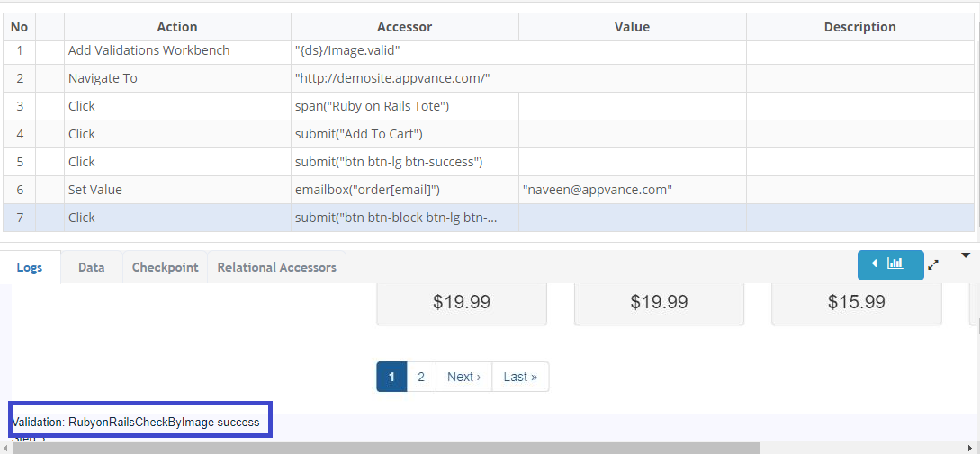Click the Validation RubyonRailsCheckByImage success log line
Viewport: 980px width, 454px height.
pos(136,423)
